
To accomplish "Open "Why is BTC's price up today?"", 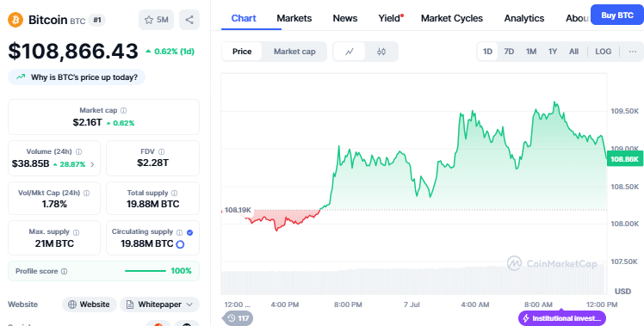I will point(77,77).
